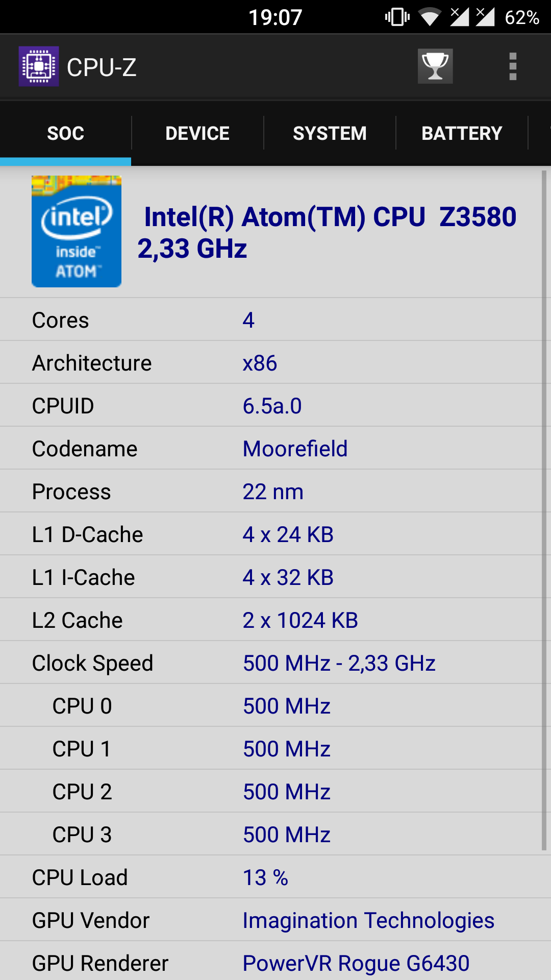Image resolution: width=551 pixels, height=980 pixels.
Task: Open the BATTERY tab
Action: 462,133
